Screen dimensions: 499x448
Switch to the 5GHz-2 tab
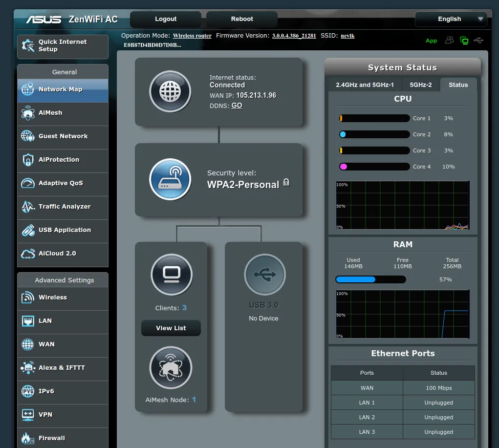[421, 85]
